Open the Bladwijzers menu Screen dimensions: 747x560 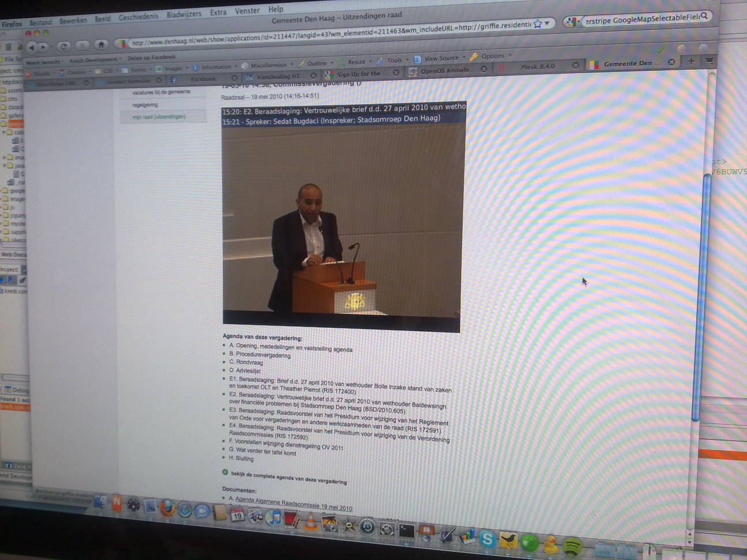click(184, 14)
